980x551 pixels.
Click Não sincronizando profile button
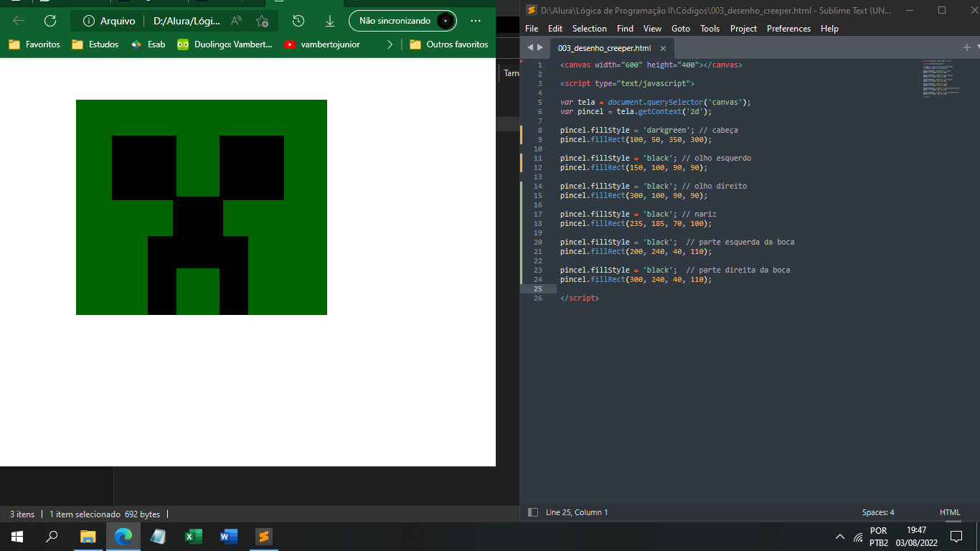click(x=403, y=21)
